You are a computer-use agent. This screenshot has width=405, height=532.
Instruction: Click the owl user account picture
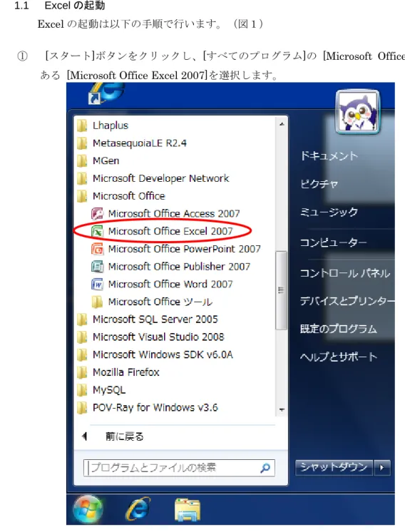[x=357, y=112]
